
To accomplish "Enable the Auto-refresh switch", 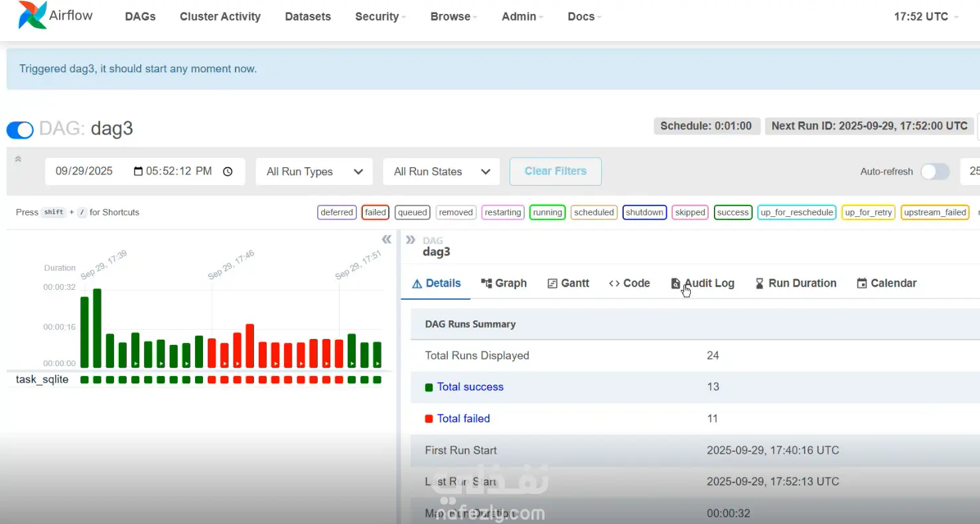I will [x=934, y=172].
